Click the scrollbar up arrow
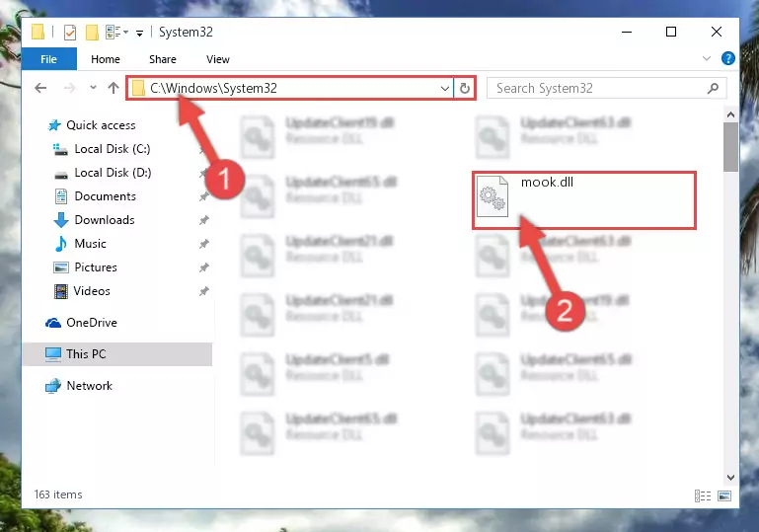The height and width of the screenshot is (532, 759). pos(730,114)
